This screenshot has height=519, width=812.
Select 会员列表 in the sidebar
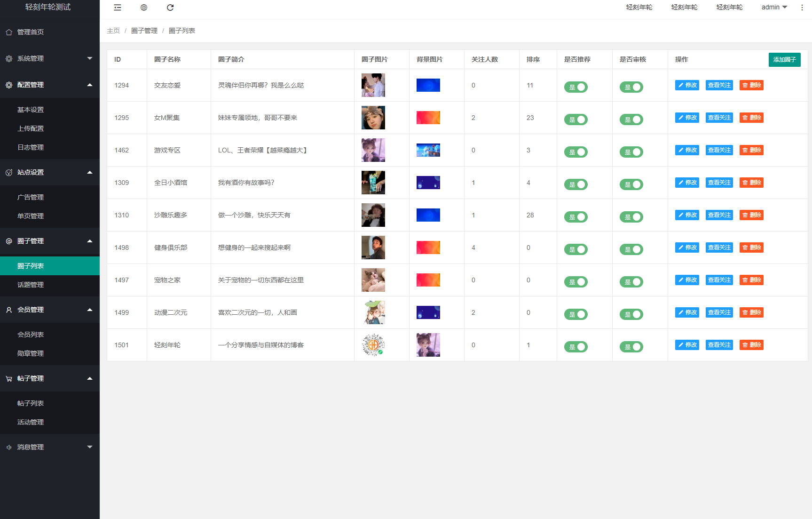coord(30,334)
